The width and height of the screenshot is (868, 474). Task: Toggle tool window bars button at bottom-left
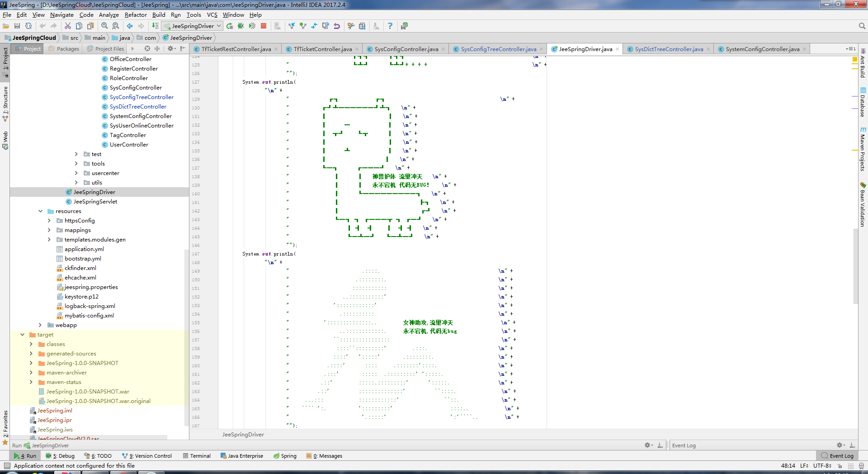pos(6,466)
